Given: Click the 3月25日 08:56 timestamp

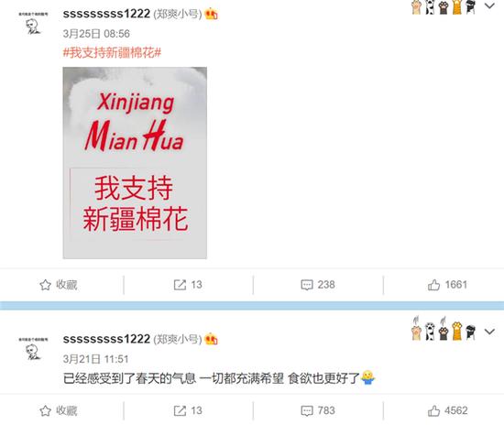Looking at the screenshot, I should coord(96,34).
